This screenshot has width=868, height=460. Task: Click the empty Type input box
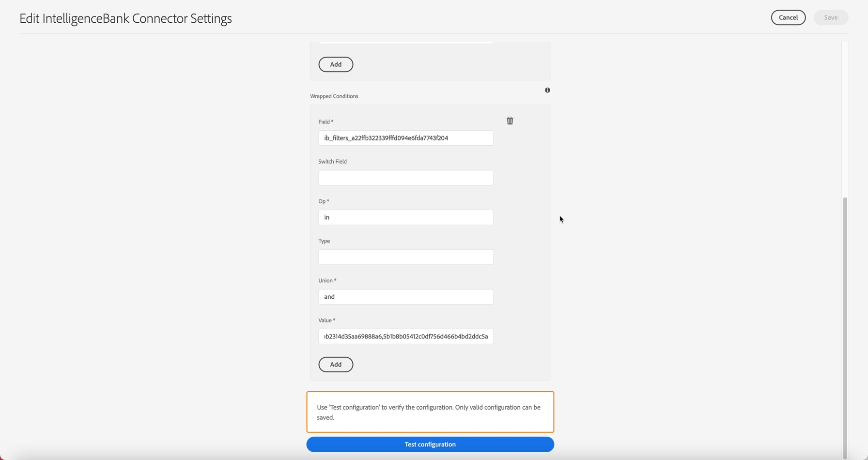406,257
